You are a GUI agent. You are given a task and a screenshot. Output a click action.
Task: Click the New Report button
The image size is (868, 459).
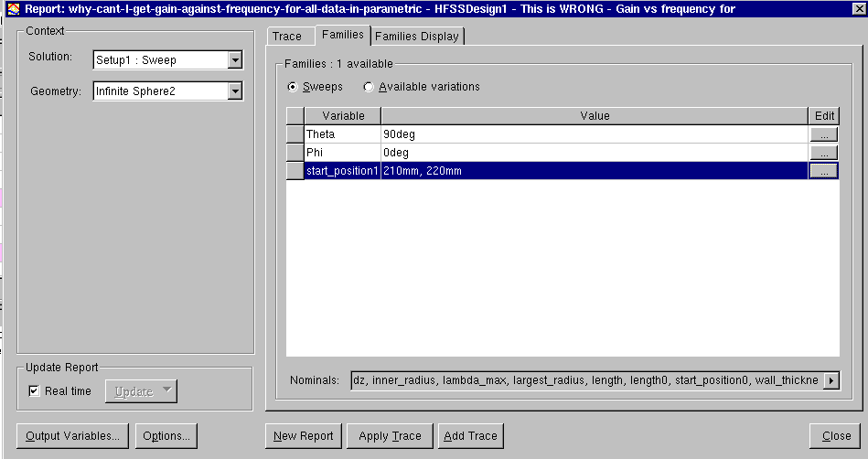(x=304, y=436)
